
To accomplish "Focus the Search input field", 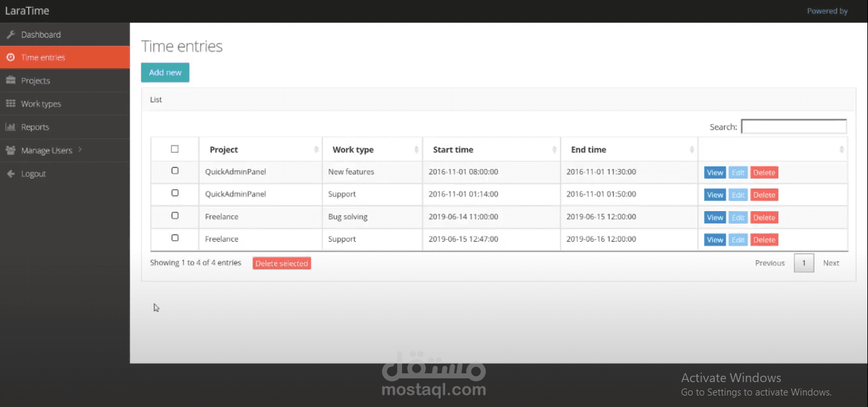I will coord(794,126).
